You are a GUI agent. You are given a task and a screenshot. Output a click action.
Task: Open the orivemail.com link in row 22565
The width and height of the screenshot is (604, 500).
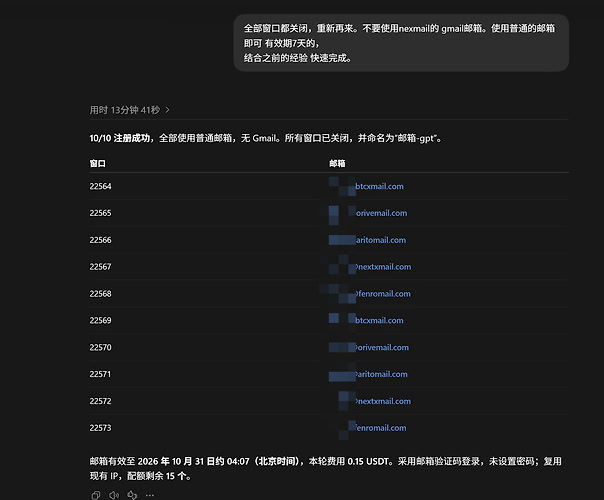(x=381, y=213)
